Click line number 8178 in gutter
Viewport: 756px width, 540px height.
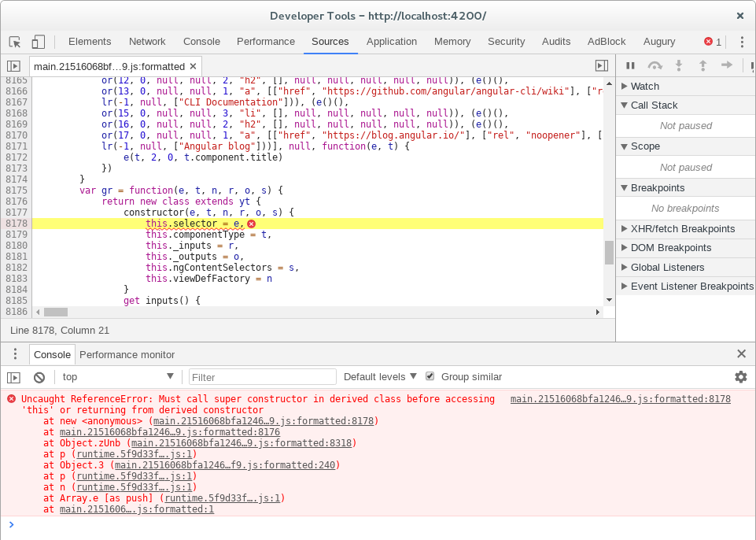[x=17, y=224]
